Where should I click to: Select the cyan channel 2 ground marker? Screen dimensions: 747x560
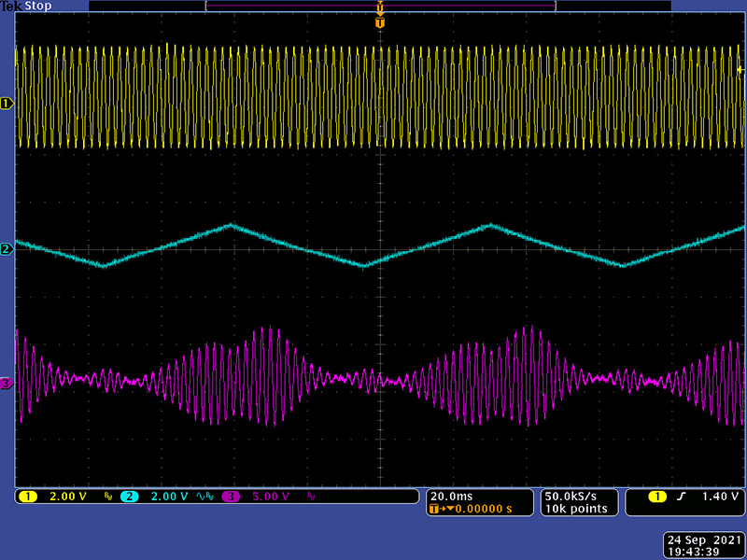(x=7, y=249)
